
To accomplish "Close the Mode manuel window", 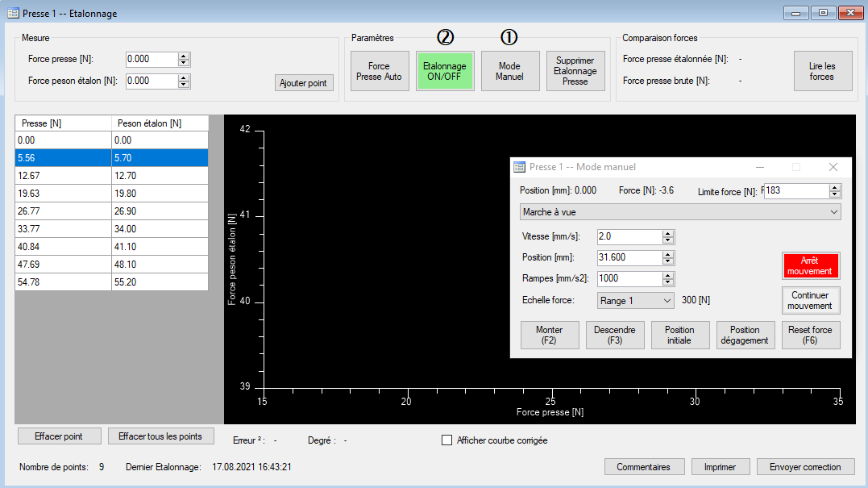I will pos(833,167).
